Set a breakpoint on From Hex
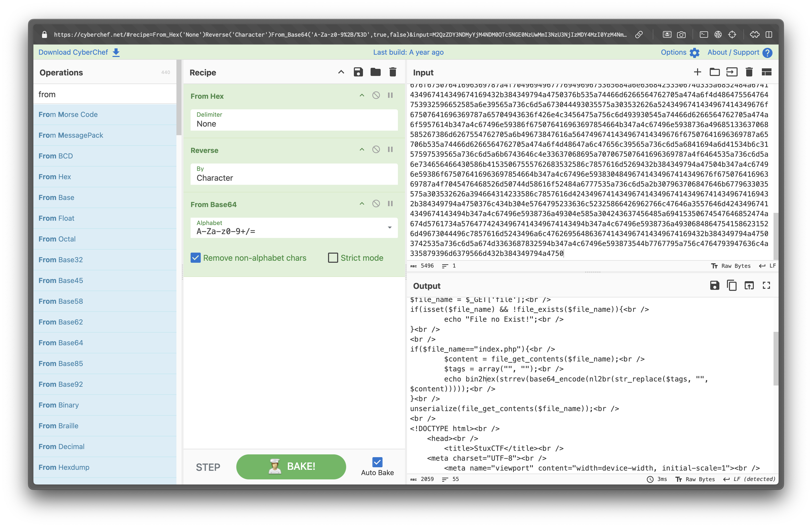Viewport: 812px width, 527px height. click(x=390, y=95)
